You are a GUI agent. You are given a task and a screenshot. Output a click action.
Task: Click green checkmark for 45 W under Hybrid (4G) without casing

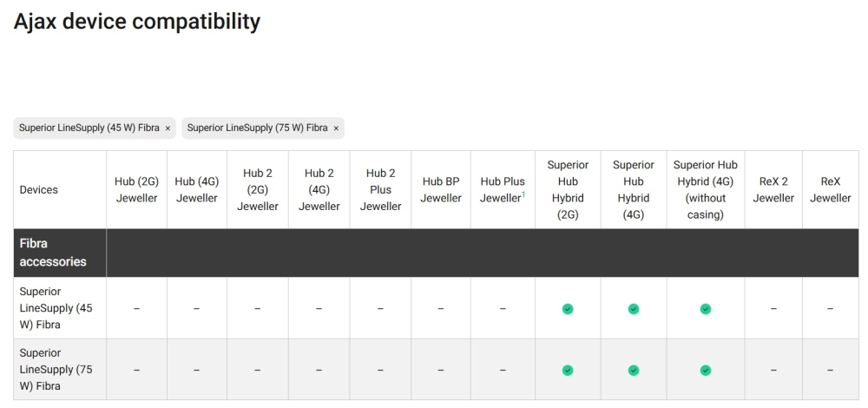(705, 309)
